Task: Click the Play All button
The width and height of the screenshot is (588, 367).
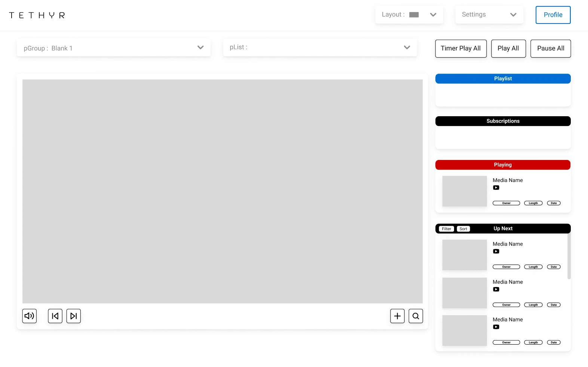Action: [508, 49]
